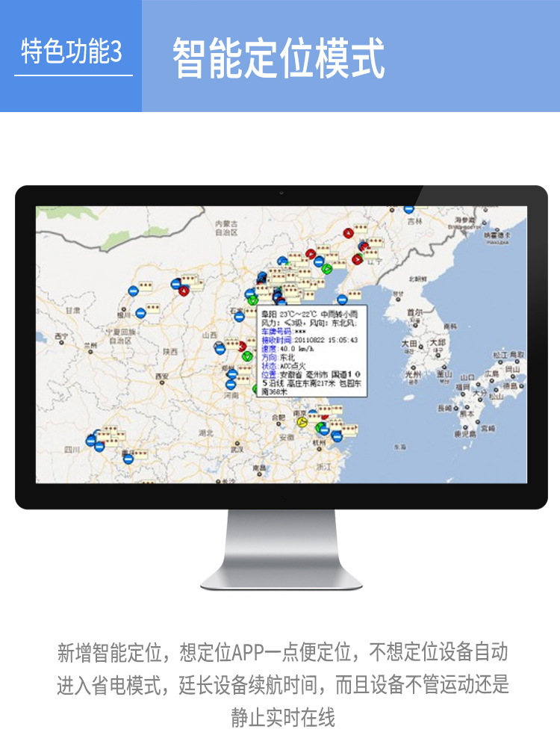
Task: Click the 方向 label in vehicle popup
Action: (269, 357)
